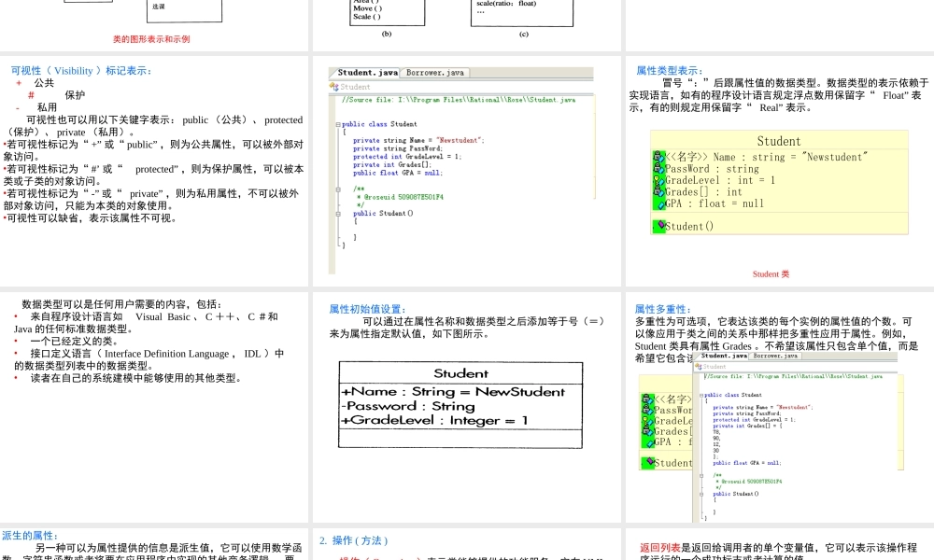Click the lock icon beside PassWord in Student class
Viewport: 934px width, 560px height.
[x=658, y=169]
